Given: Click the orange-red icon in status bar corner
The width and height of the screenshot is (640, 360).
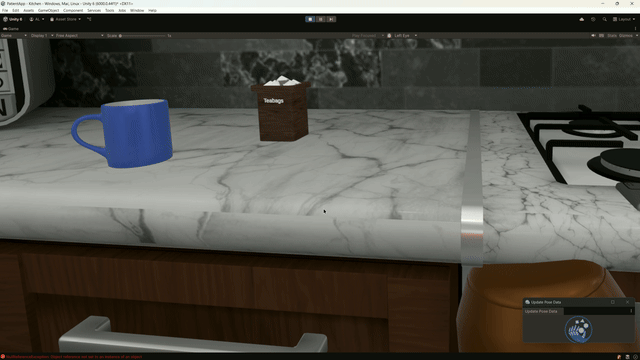Looking at the screenshot, I should tap(619, 357).
